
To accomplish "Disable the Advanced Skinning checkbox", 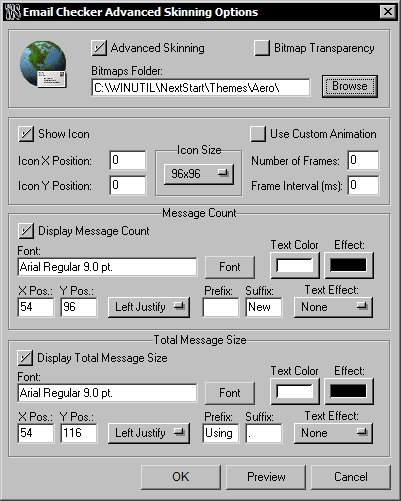I will (99, 48).
